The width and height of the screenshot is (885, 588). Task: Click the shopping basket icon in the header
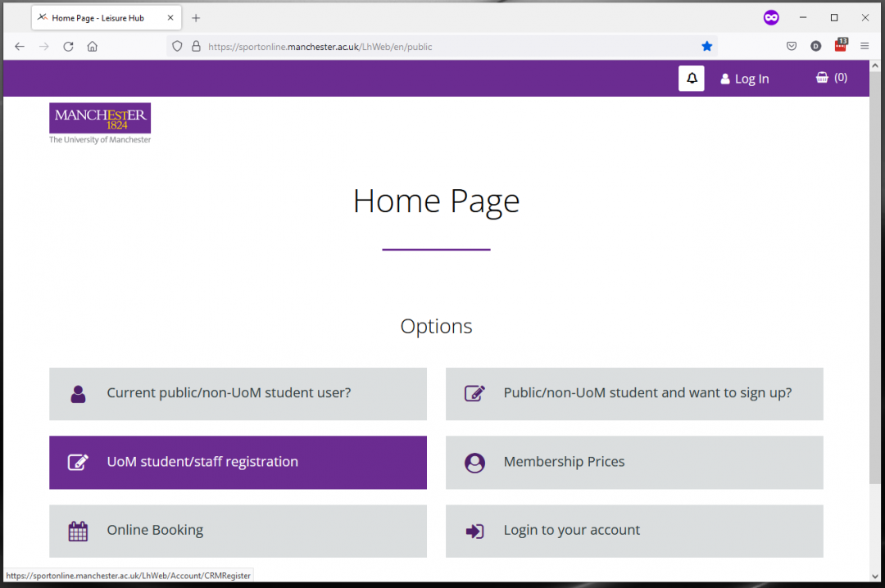pos(820,77)
